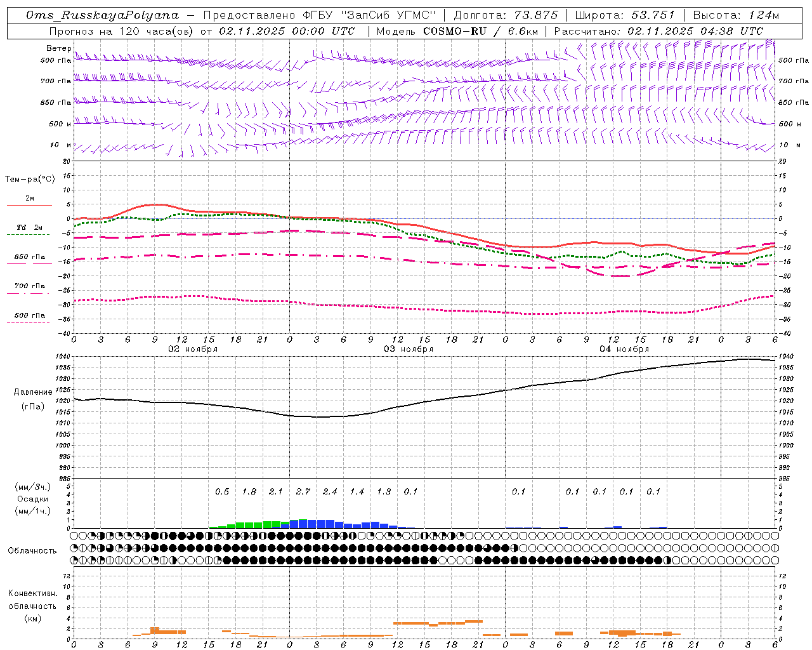Click the 2.1 precipitation value

click(x=276, y=491)
